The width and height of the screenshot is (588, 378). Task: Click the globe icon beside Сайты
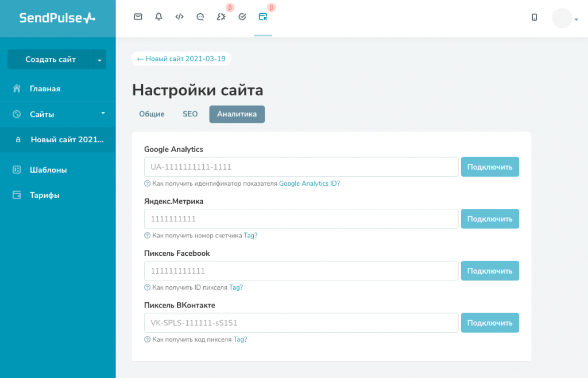click(x=17, y=114)
